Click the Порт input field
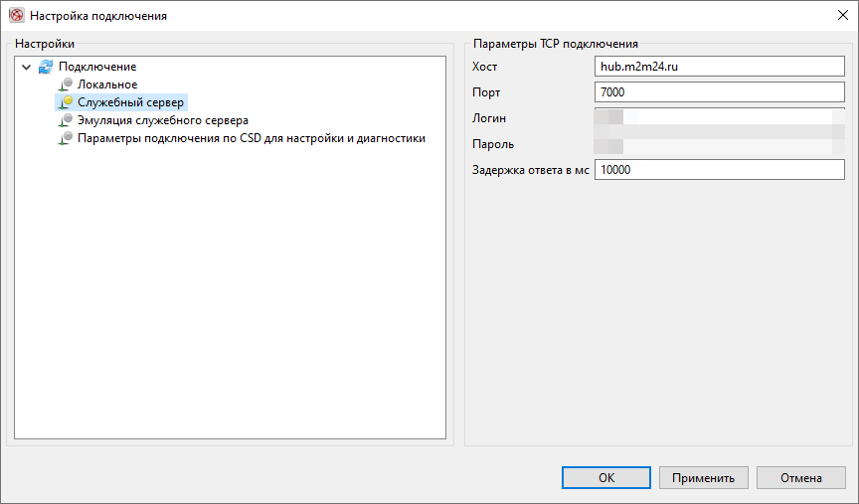This screenshot has width=859, height=504. point(719,92)
